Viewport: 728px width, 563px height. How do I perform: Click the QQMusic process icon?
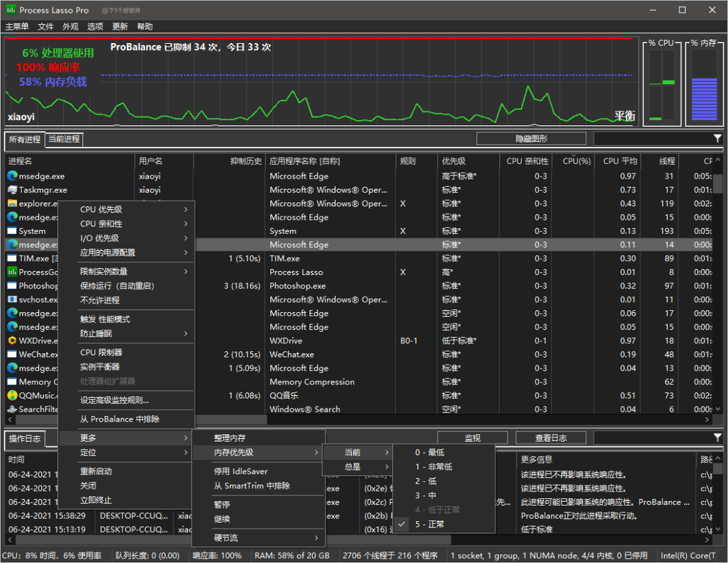12,396
